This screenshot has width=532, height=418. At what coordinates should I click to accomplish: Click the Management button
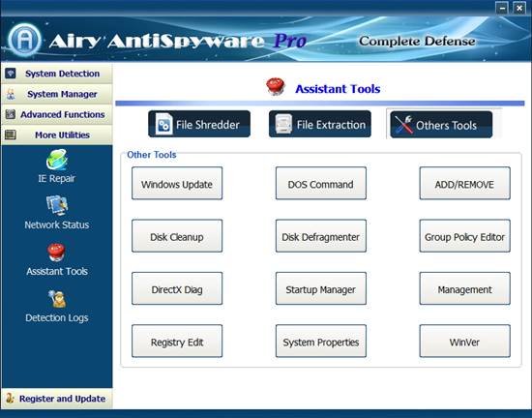coord(465,288)
